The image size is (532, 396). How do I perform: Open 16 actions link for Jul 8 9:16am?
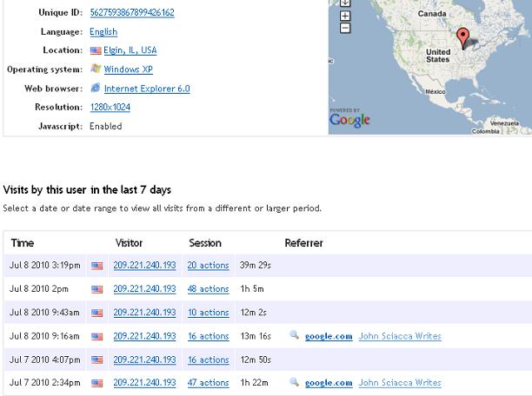[209, 336]
